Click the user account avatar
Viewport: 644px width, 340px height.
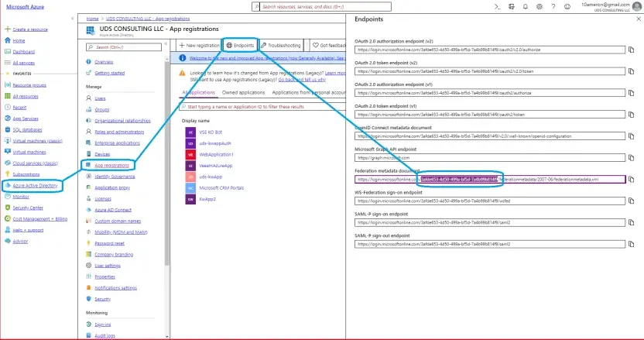(x=637, y=6)
